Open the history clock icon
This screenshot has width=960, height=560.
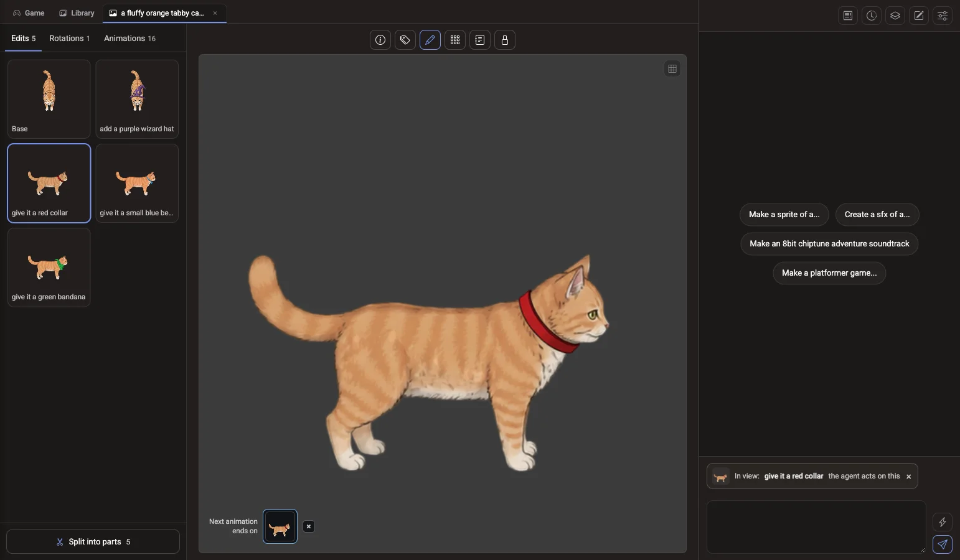click(x=872, y=16)
